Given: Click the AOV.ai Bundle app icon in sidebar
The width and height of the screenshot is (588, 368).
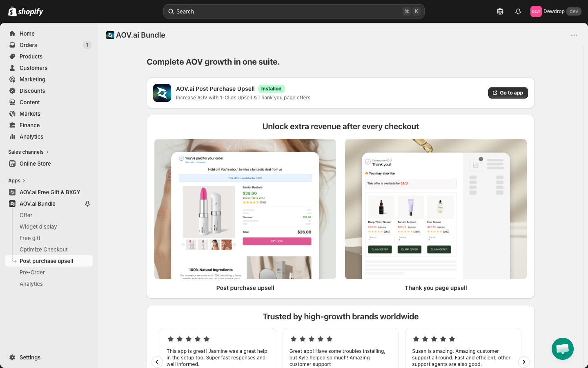Looking at the screenshot, I should click(x=12, y=204).
